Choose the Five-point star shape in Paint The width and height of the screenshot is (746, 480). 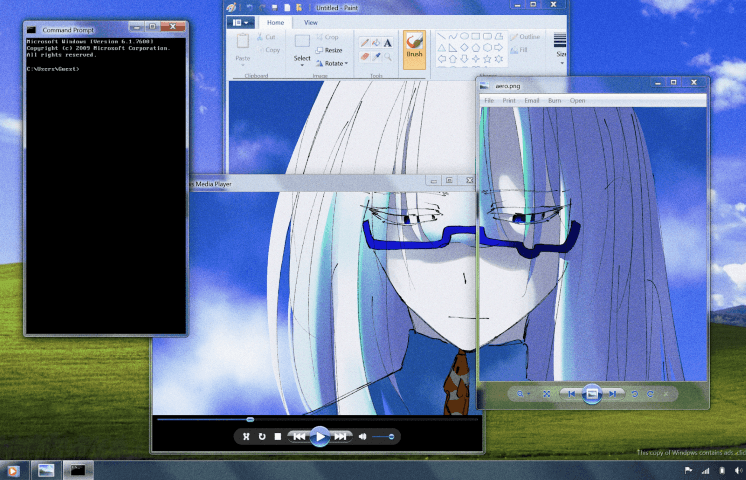(x=487, y=59)
